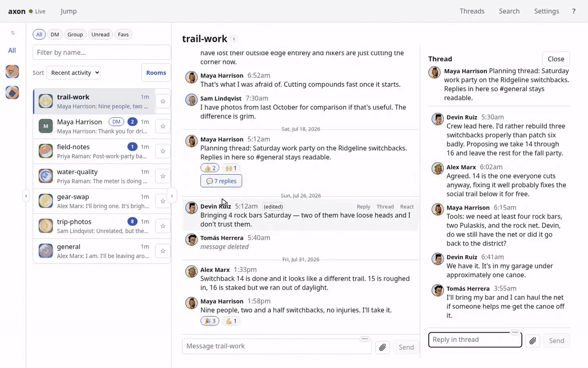Screen dimensions: 588x368
Task: Click React on Devin Ruiz's message
Action: [x=407, y=207]
